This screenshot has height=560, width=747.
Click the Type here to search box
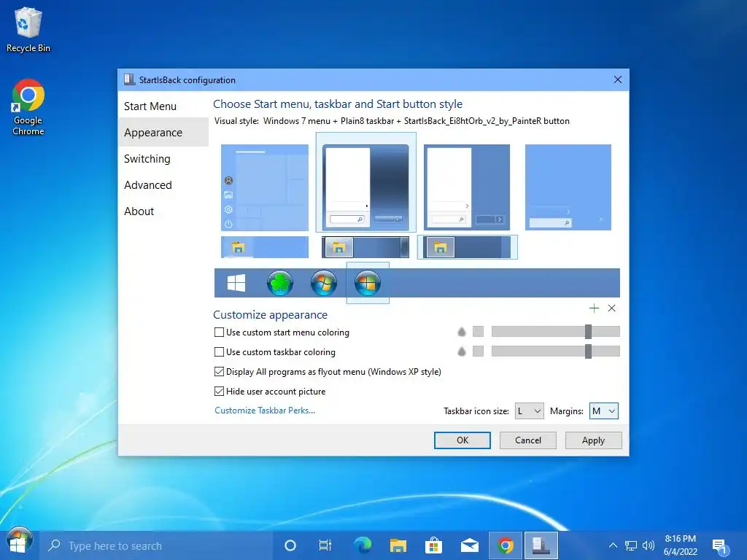tap(156, 545)
